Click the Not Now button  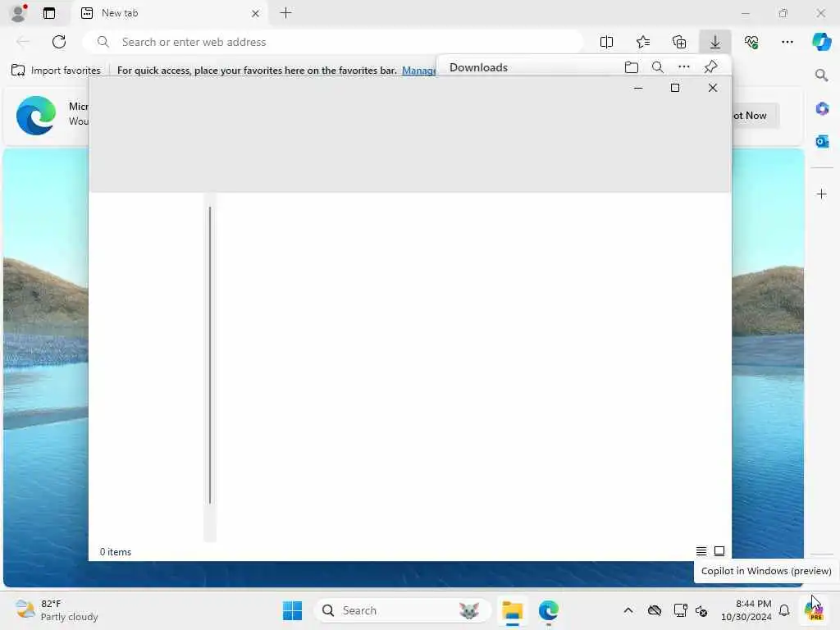pyautogui.click(x=755, y=115)
